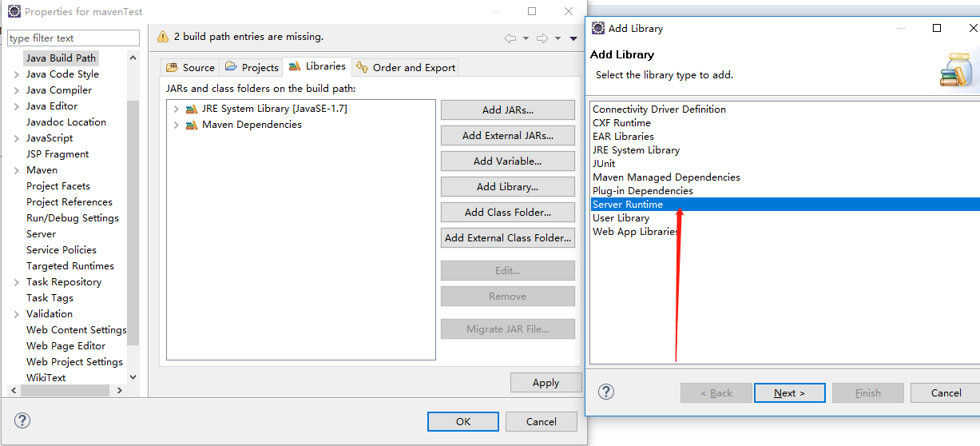
Task: Expand the JavaScript category
Action: click(x=16, y=138)
